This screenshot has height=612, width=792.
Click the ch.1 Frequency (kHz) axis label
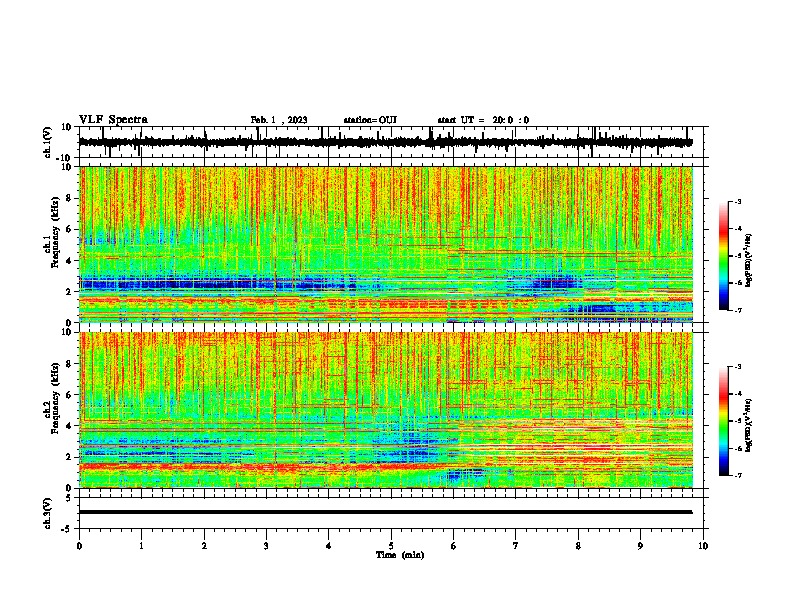[x=52, y=232]
